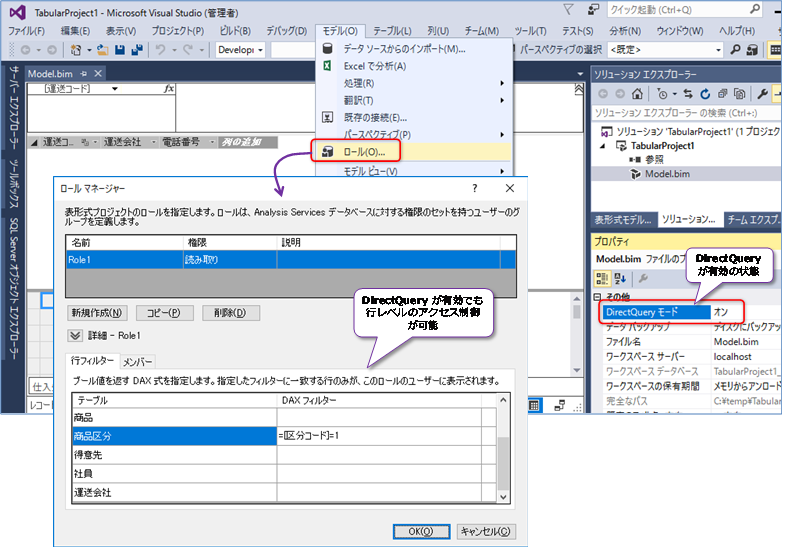Click the Show All Files icon
Image resolution: width=800 pixels, height=549 pixels.
[x=739, y=94]
